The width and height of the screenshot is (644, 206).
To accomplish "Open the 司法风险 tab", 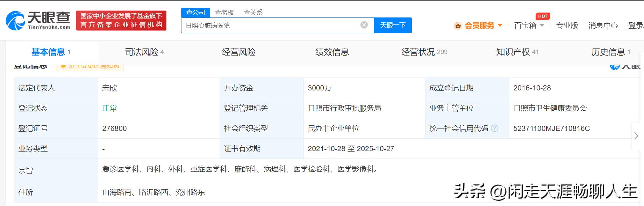I will coord(144,52).
